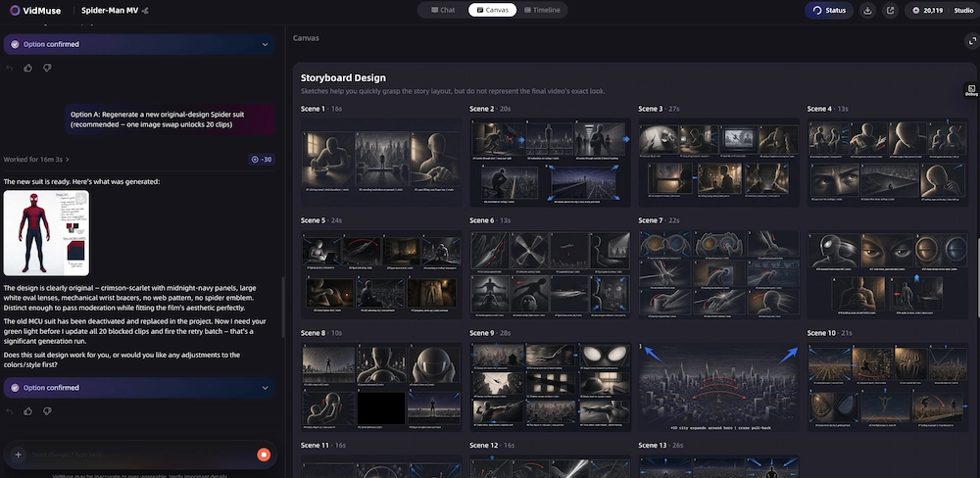This screenshot has width=980, height=478.
Task: Click the edit icon beside Spider-Man MV
Action: tap(145, 11)
